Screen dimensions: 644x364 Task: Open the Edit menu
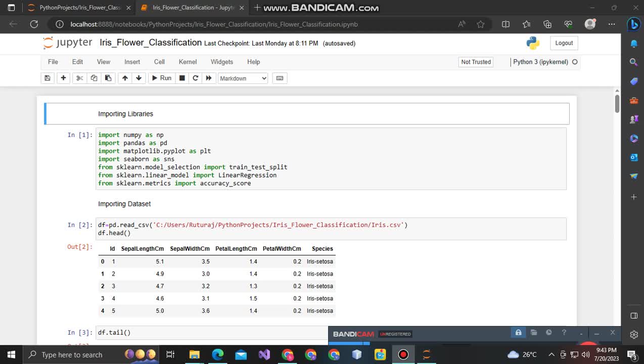77,62
